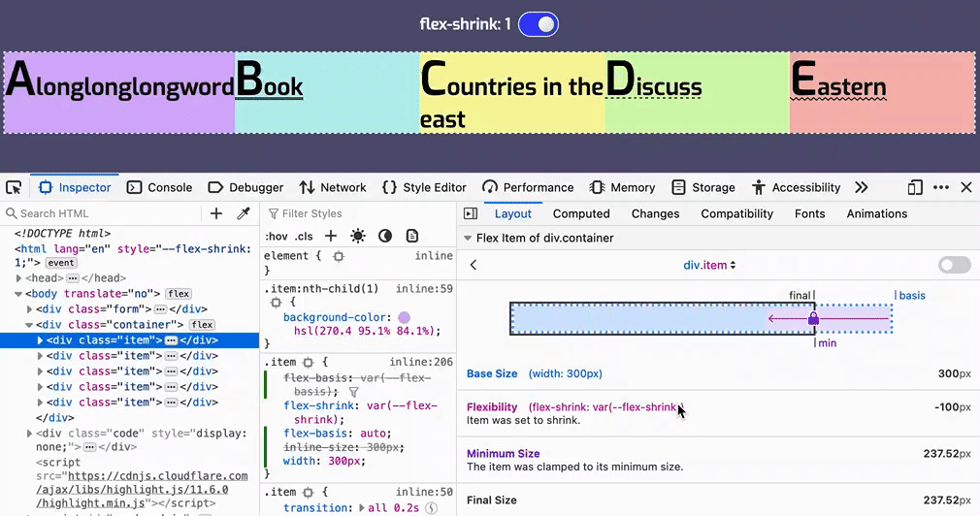The image size is (980, 516).
Task: Toggle the flexbox overlay switch for div.item
Action: [954, 265]
